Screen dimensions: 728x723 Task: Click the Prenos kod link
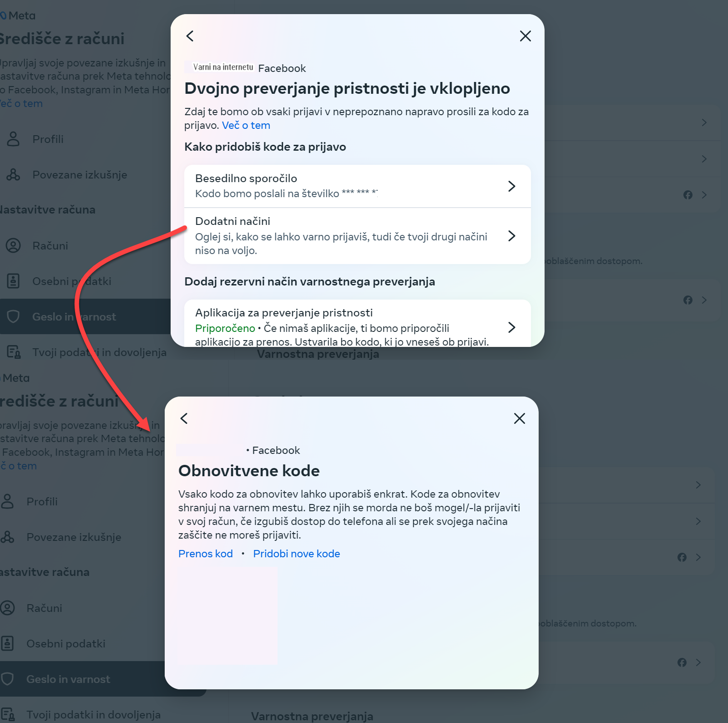[x=206, y=554]
